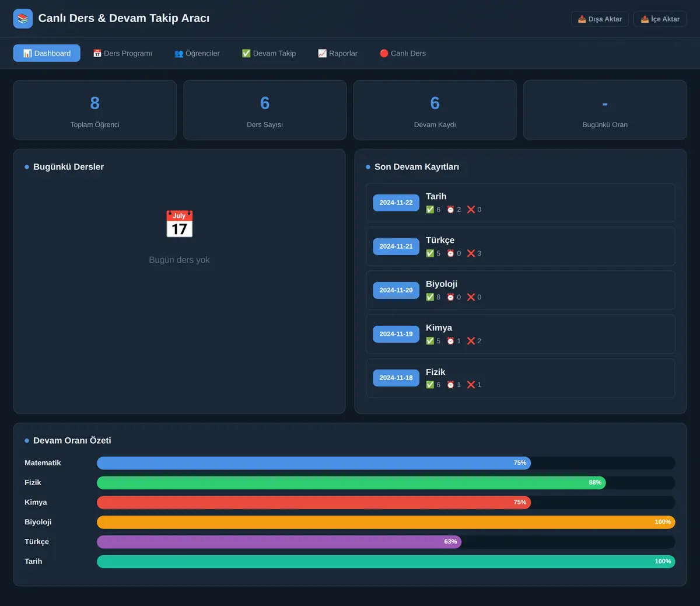The height and width of the screenshot is (606, 700).
Task: Click the Tarih attendance progress bar
Action: (x=386, y=562)
